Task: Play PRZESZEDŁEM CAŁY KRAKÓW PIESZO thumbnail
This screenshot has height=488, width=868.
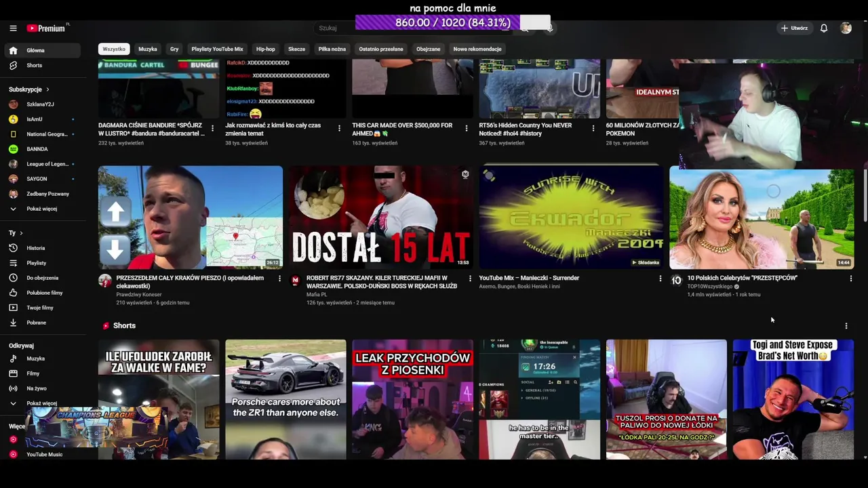Action: (191, 217)
